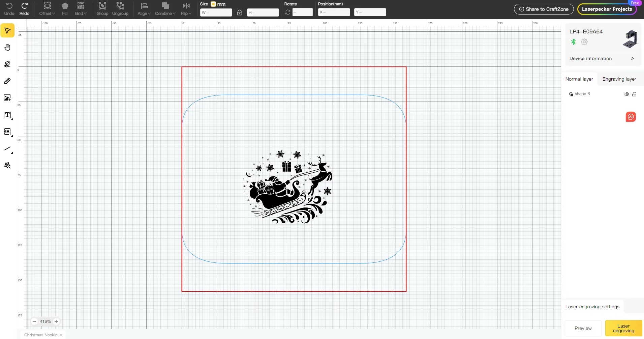Viewport: 644px width, 339px height.
Task: Click the Rotate angle input field
Action: (x=302, y=12)
